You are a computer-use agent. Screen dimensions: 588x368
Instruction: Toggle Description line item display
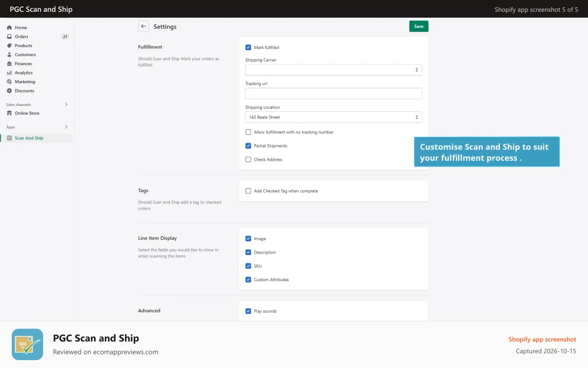point(248,252)
